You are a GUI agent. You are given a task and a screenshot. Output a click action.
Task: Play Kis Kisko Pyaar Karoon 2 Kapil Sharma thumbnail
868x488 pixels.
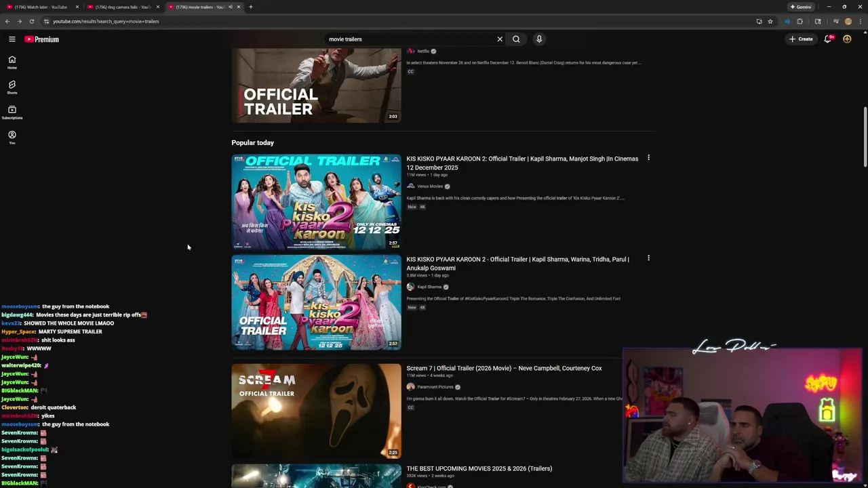[316, 302]
